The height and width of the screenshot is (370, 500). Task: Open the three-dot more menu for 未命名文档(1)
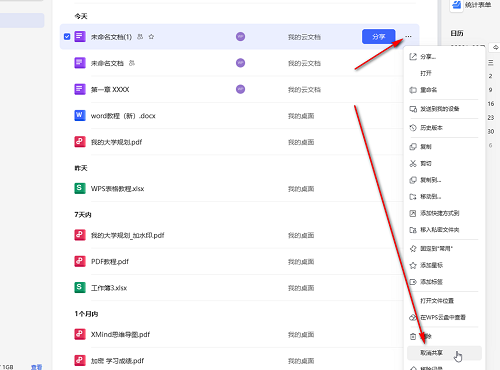pyautogui.click(x=408, y=37)
